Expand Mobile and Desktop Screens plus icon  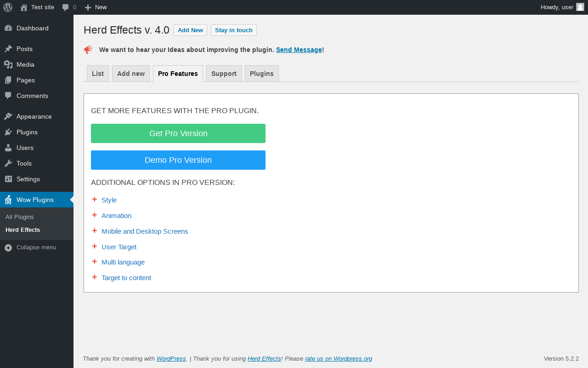[x=95, y=230]
